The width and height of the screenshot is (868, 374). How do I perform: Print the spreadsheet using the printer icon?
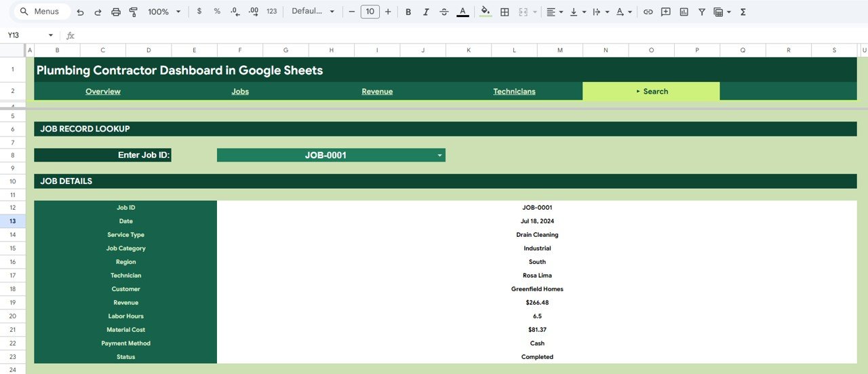pos(116,12)
